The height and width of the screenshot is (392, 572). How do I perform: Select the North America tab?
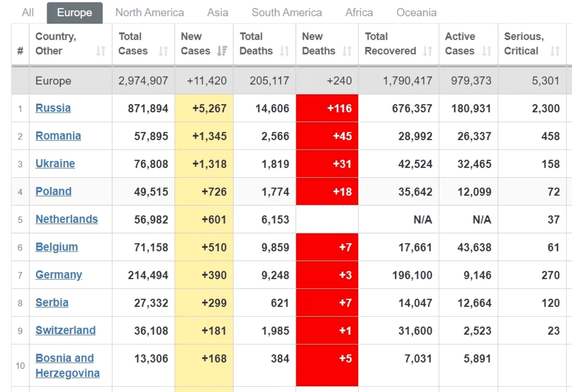[x=150, y=13]
